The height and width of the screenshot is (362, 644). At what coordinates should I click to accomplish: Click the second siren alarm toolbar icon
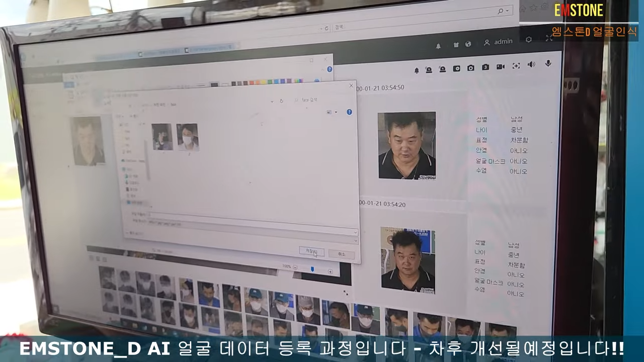pyautogui.click(x=442, y=69)
